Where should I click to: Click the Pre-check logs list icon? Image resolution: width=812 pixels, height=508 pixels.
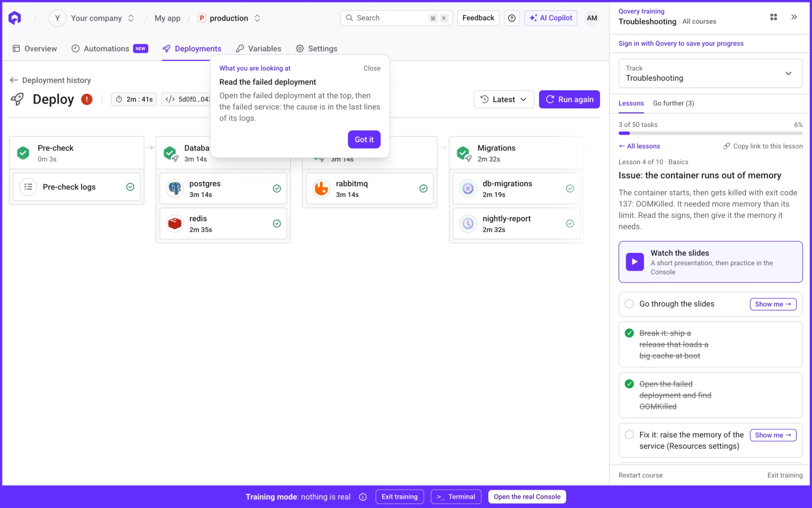[28, 187]
